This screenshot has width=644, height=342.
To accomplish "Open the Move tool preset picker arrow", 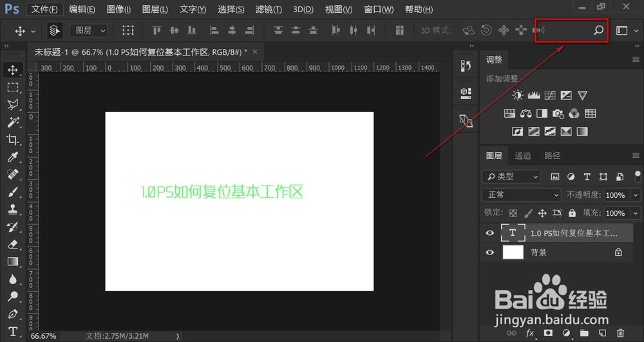I will pyautogui.click(x=33, y=31).
